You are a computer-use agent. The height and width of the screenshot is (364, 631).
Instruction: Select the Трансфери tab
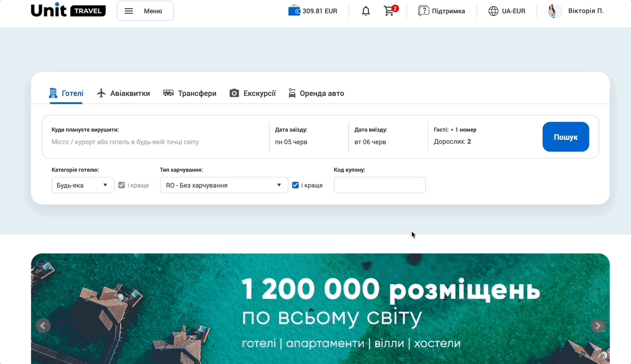190,93
